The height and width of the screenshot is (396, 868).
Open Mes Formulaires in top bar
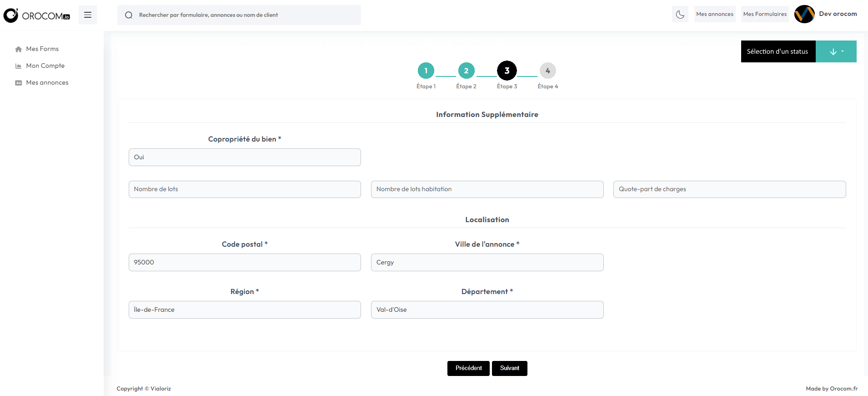[x=765, y=14]
